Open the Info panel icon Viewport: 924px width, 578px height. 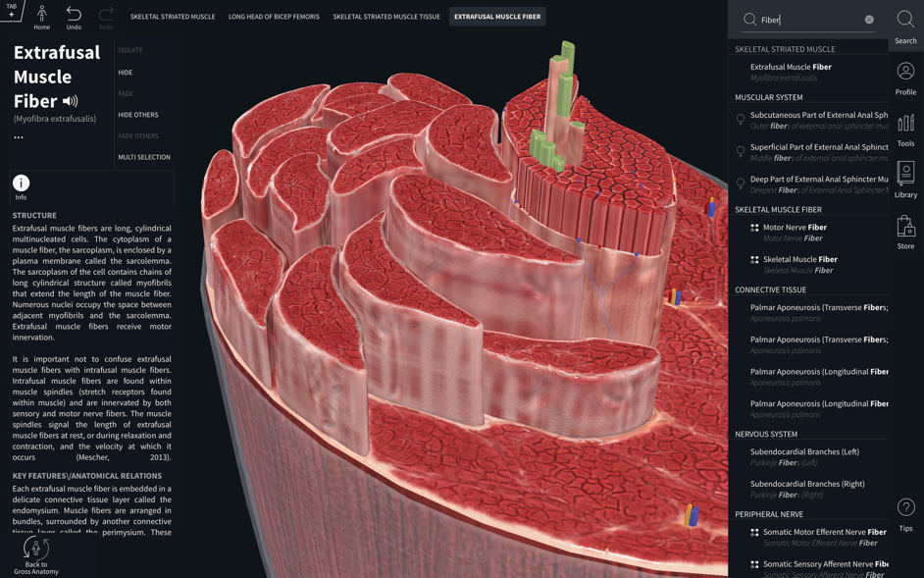(21, 184)
